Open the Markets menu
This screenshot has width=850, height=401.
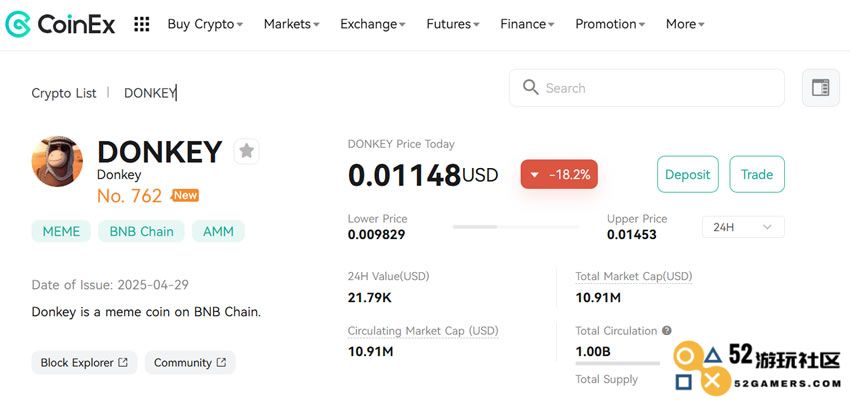[x=292, y=24]
